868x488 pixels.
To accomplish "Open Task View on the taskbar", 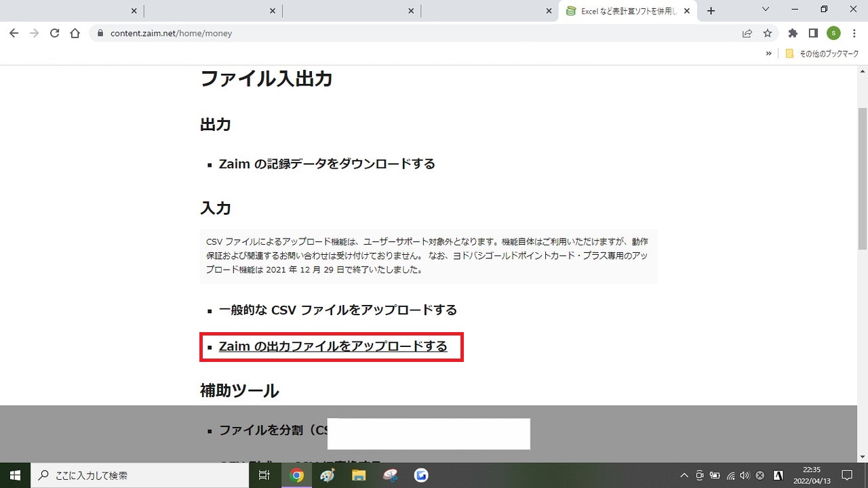I will 265,475.
